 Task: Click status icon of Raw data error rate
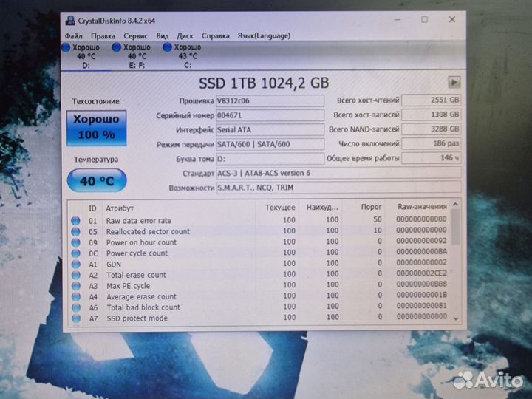75,221
